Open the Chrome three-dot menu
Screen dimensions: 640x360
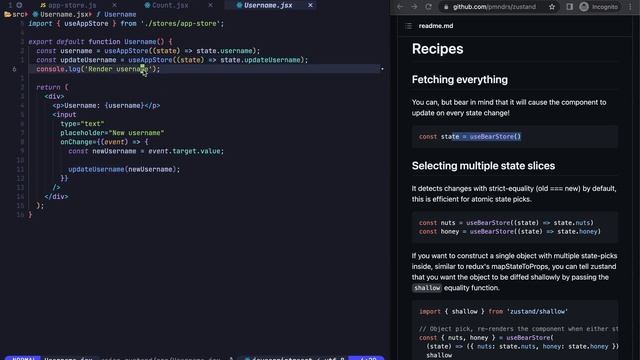[630, 7]
